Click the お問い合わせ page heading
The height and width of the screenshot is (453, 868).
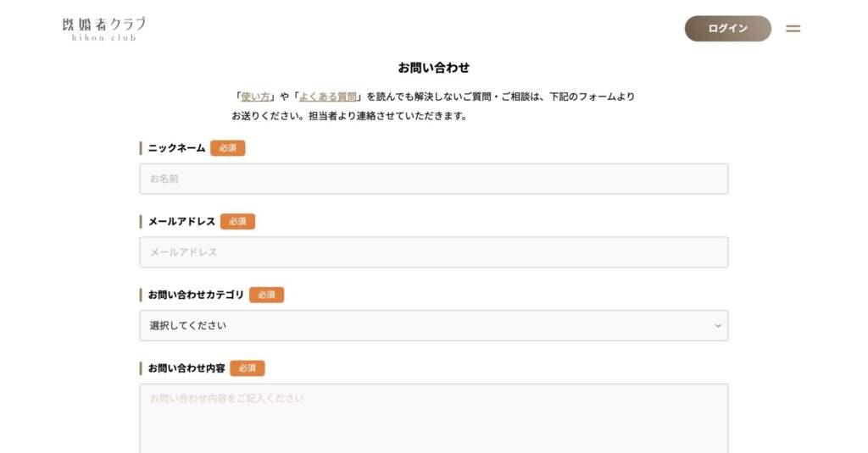433,68
